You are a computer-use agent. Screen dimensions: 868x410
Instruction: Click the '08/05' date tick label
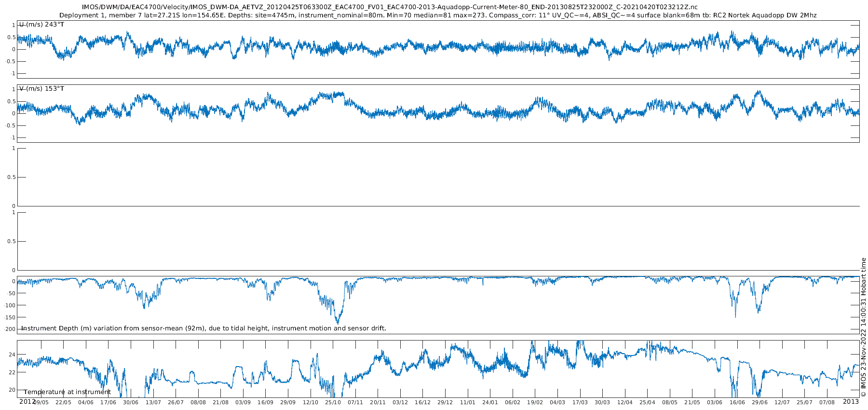point(670,402)
